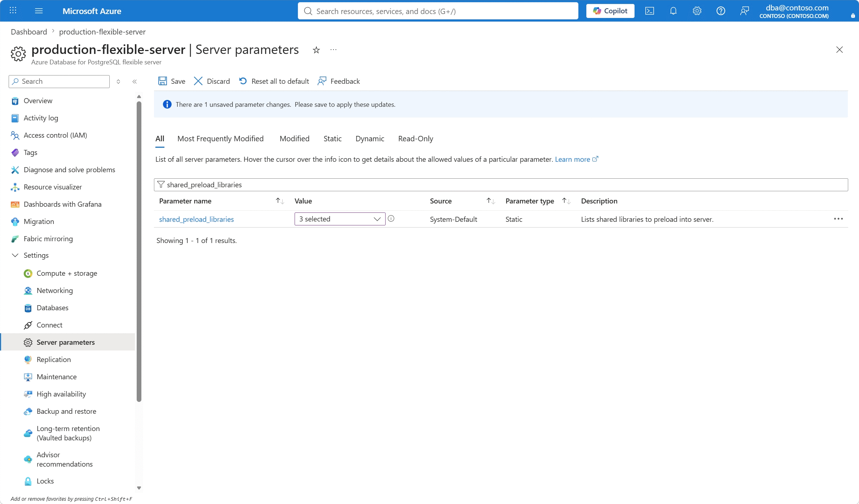The width and height of the screenshot is (859, 504).
Task: Open Dashboards with Grafana
Action: tap(62, 204)
